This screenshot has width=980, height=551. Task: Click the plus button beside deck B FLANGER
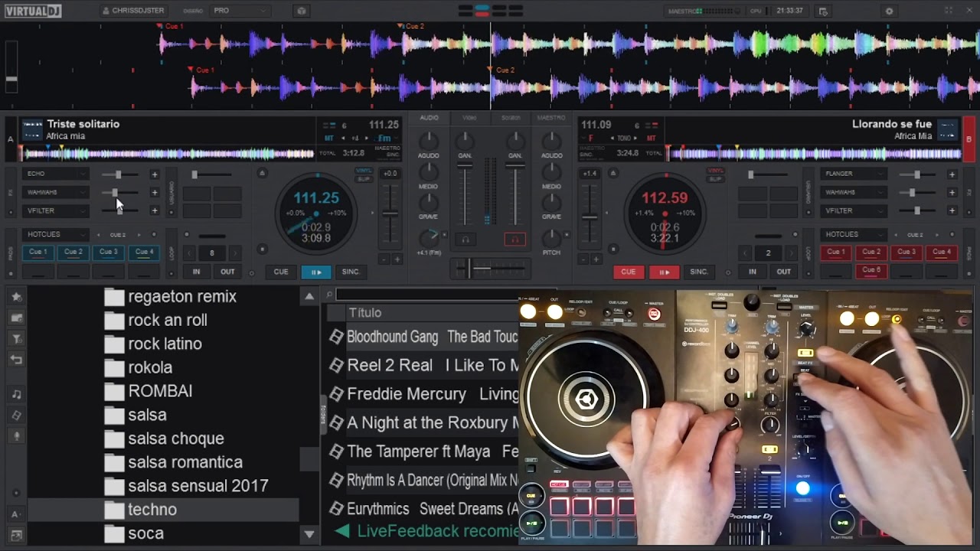(952, 174)
